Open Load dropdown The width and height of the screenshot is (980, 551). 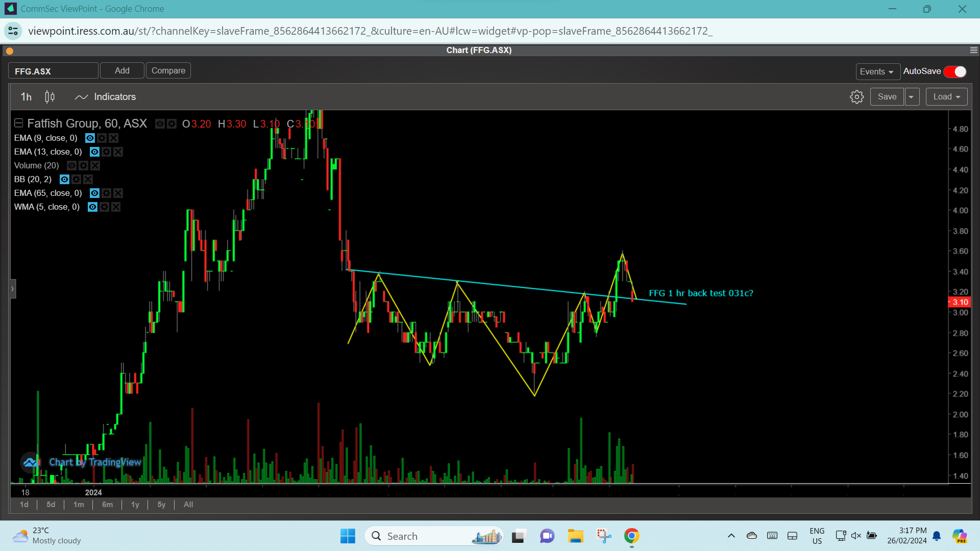tap(946, 97)
